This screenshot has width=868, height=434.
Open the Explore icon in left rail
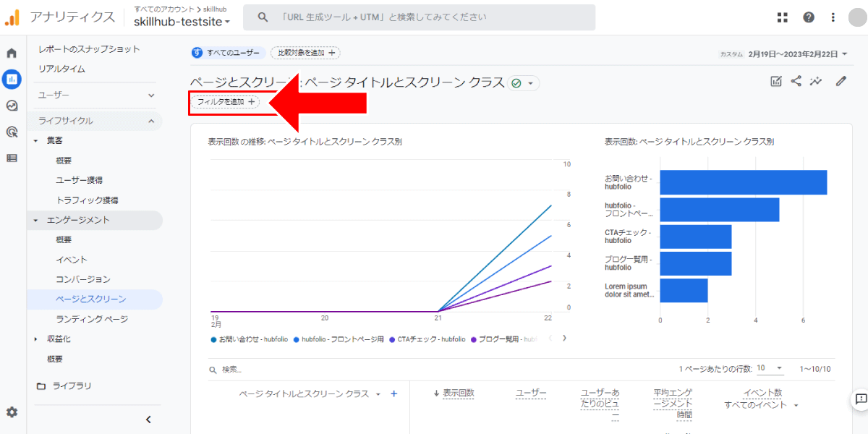12,106
